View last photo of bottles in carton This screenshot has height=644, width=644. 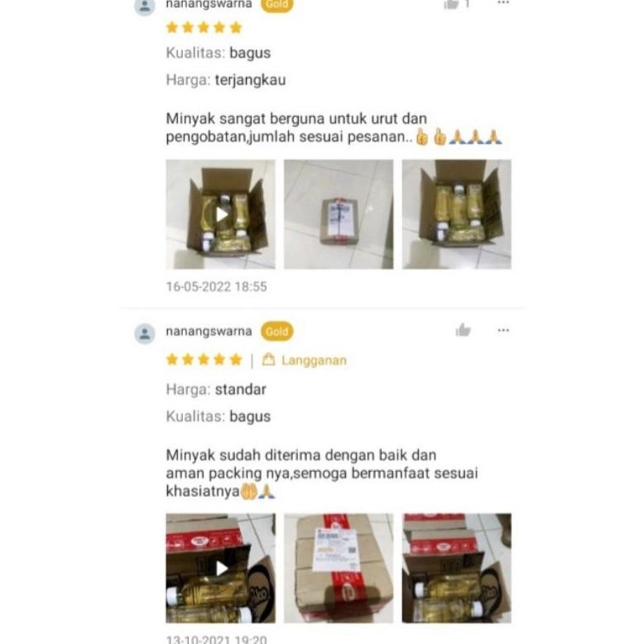[457, 568]
